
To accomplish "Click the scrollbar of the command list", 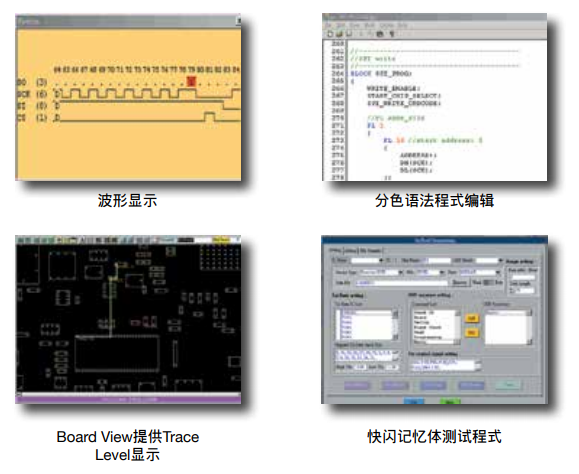I will tap(458, 327).
